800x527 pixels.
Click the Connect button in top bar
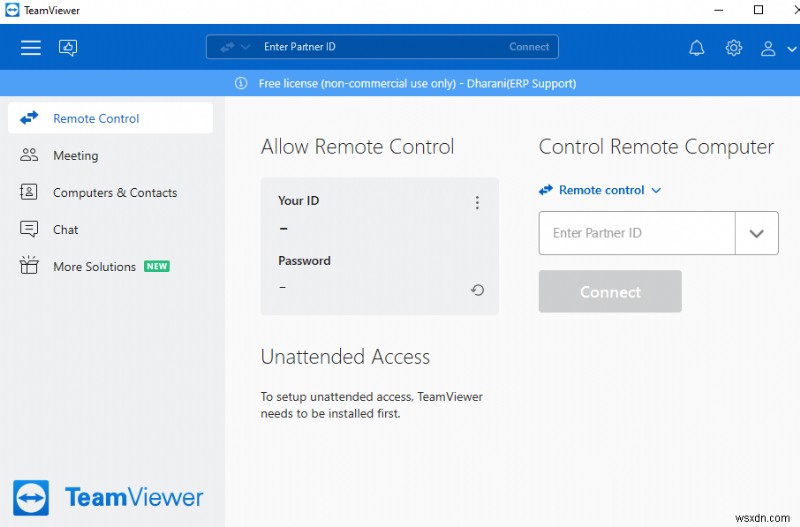[x=529, y=47]
